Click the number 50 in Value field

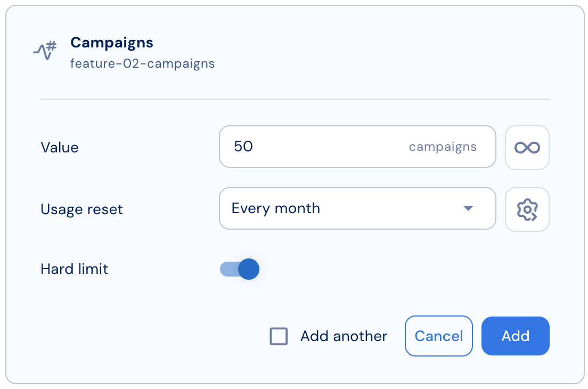243,147
